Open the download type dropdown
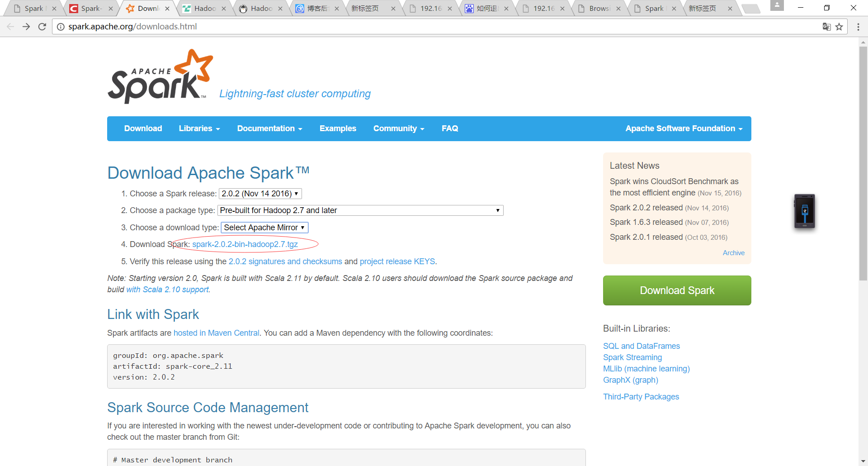 click(x=264, y=228)
